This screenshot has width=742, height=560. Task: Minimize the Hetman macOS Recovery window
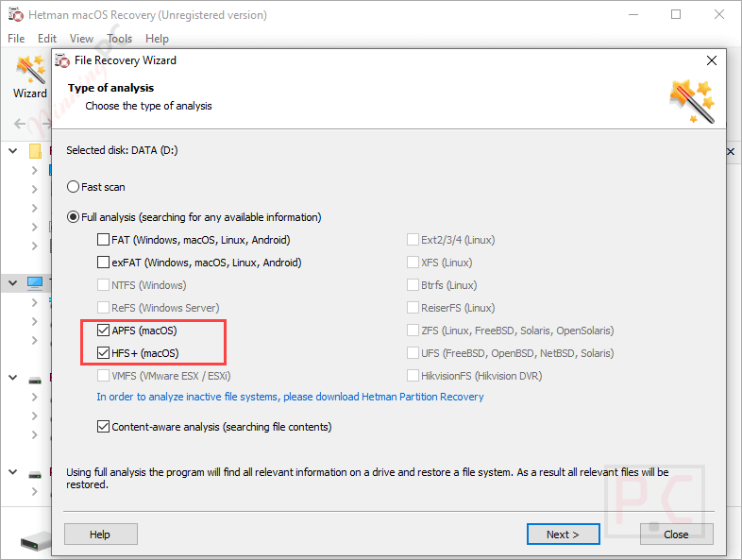point(632,15)
